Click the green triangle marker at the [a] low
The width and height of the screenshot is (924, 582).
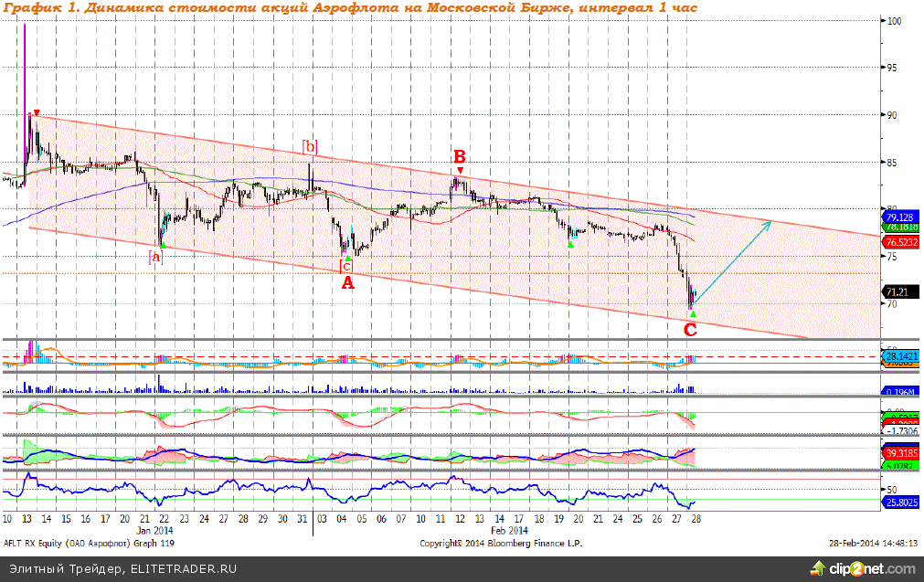pos(162,245)
